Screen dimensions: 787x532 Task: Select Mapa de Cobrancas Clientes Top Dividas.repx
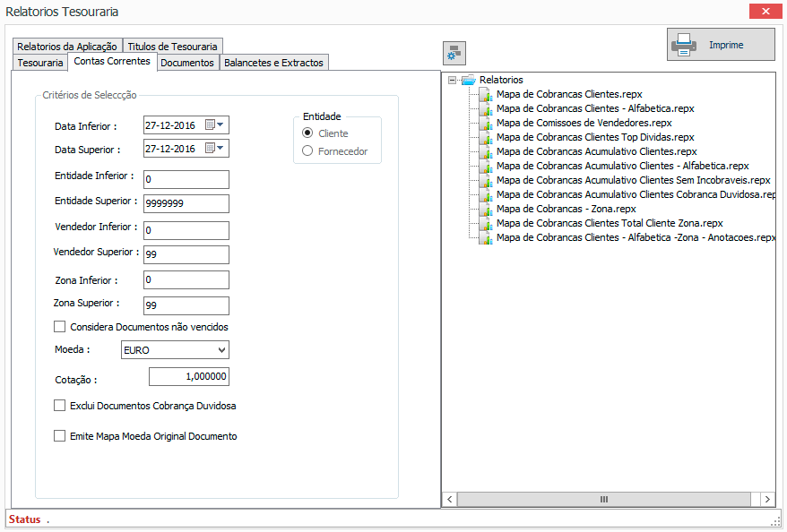click(x=595, y=137)
